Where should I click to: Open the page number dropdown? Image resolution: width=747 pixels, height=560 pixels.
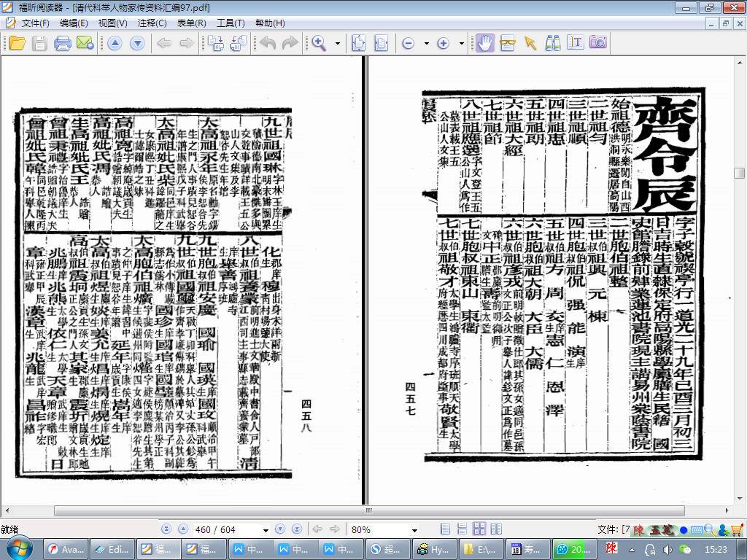[265, 530]
